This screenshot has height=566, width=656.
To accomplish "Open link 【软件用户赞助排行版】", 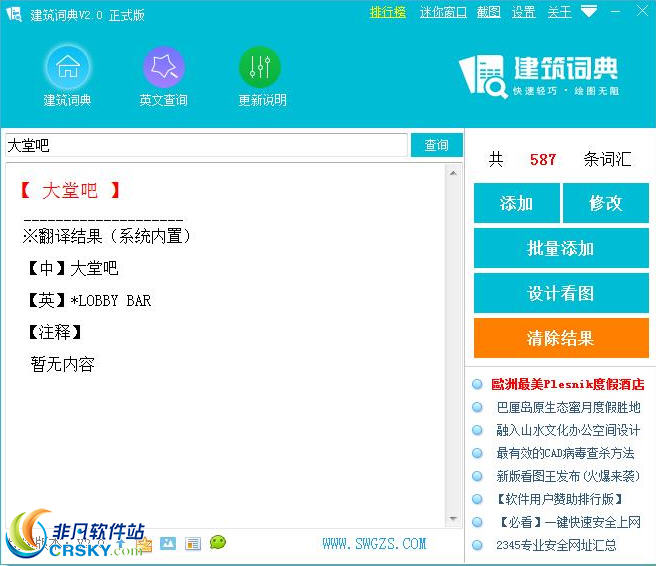I will 559,499.
